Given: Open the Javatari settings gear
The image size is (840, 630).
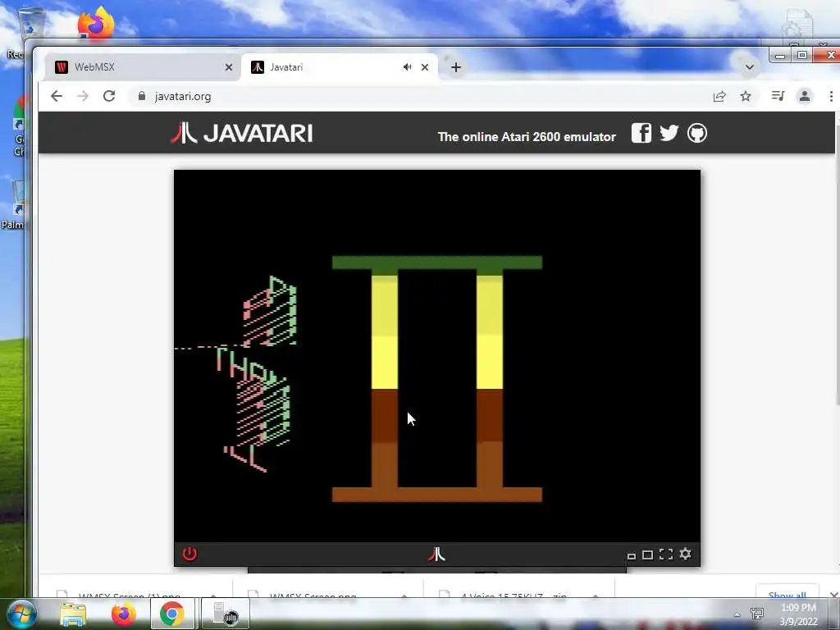Looking at the screenshot, I should point(685,554).
